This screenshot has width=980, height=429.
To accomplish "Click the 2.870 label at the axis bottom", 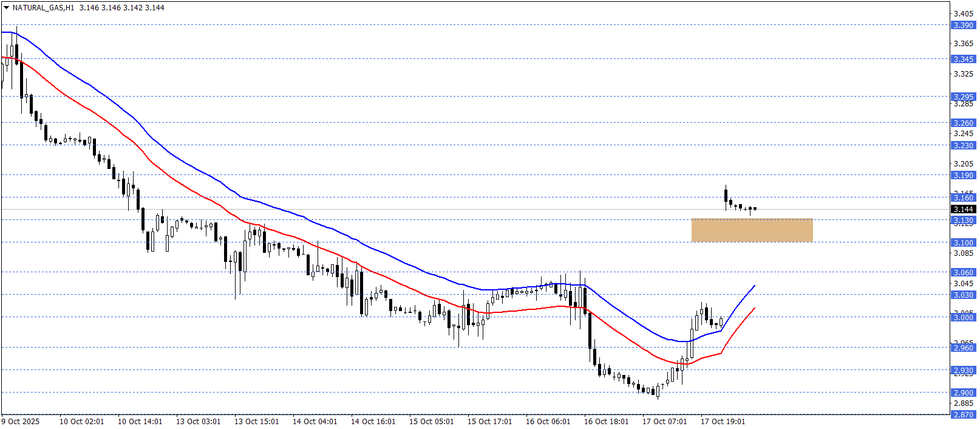I will (x=963, y=415).
